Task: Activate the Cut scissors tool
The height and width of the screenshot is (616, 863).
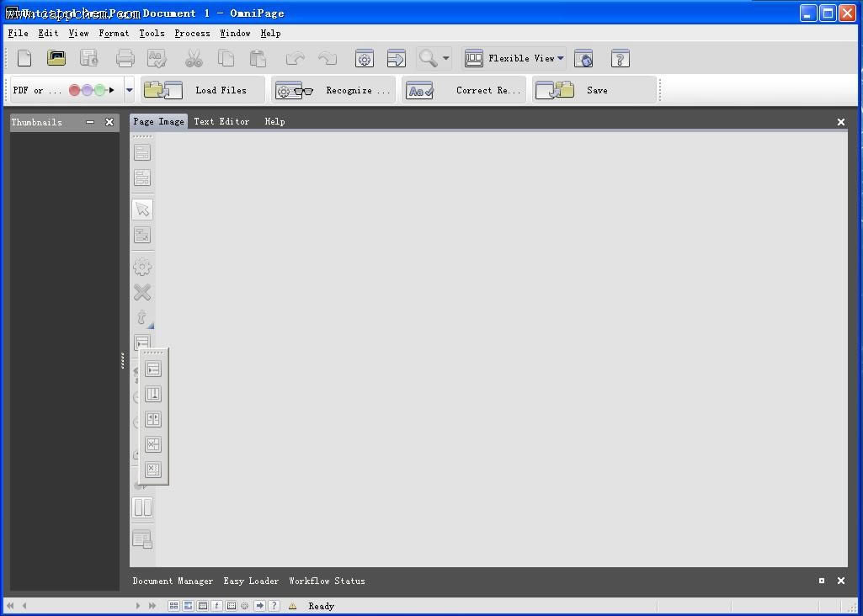Action: (194, 58)
